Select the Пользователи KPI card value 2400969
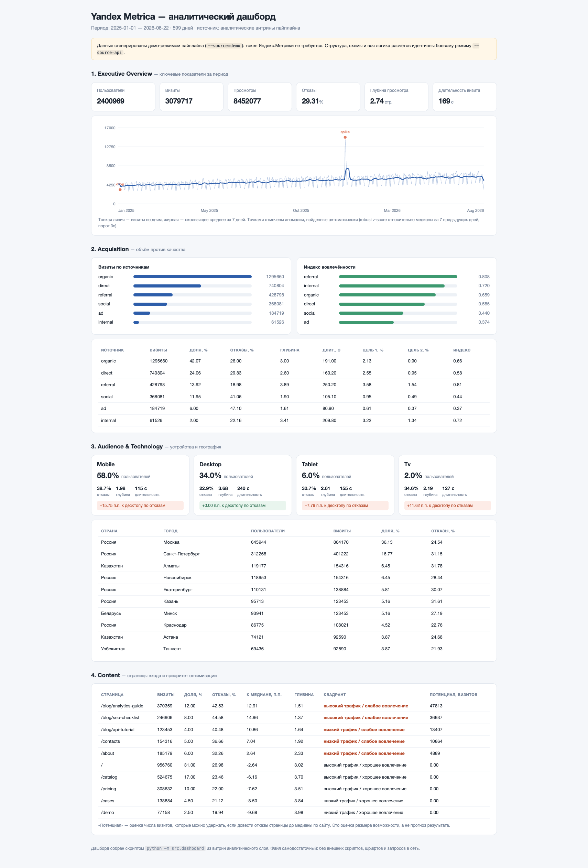This screenshot has height=868, width=588. click(x=110, y=101)
